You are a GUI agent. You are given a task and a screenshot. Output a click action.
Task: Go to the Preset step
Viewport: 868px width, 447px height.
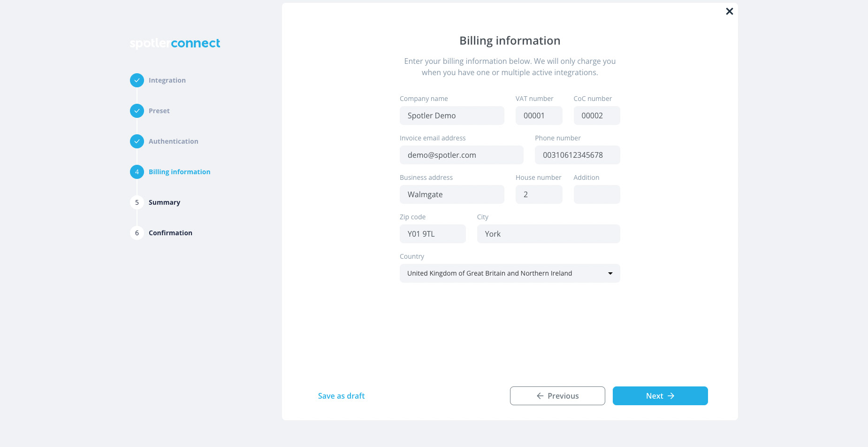click(159, 111)
